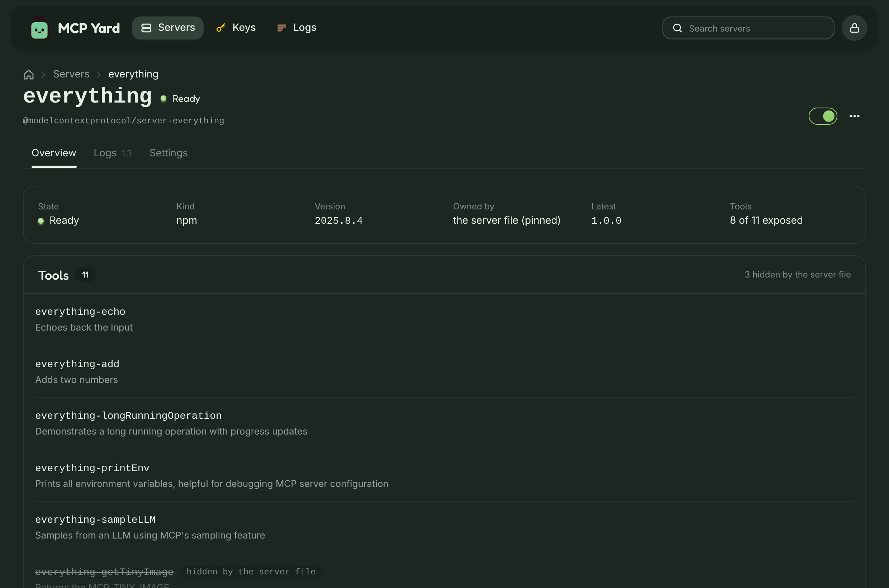Switch to the Overview tab
This screenshot has height=588, width=889.
coord(54,153)
